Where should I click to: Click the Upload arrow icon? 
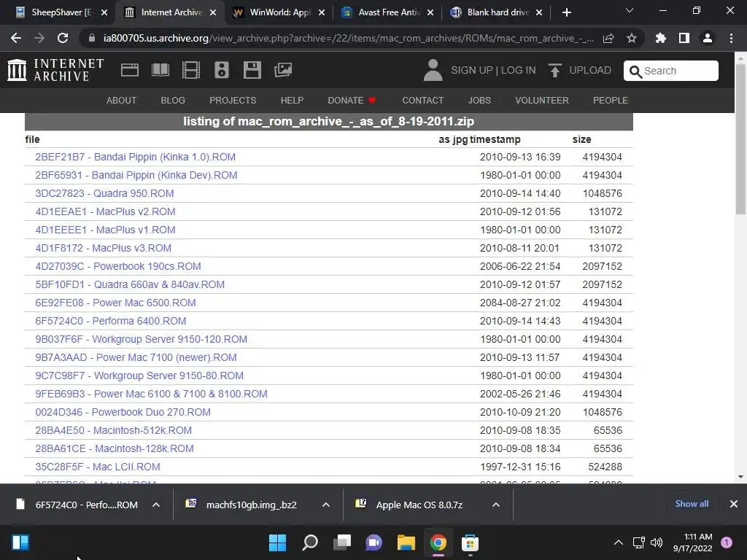tap(554, 70)
